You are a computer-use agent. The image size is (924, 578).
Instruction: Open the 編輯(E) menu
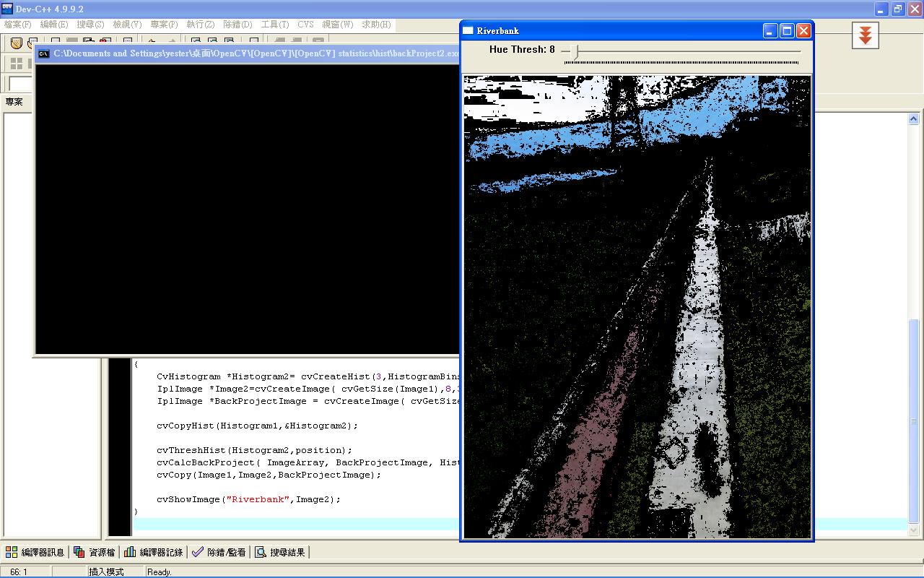coord(54,25)
